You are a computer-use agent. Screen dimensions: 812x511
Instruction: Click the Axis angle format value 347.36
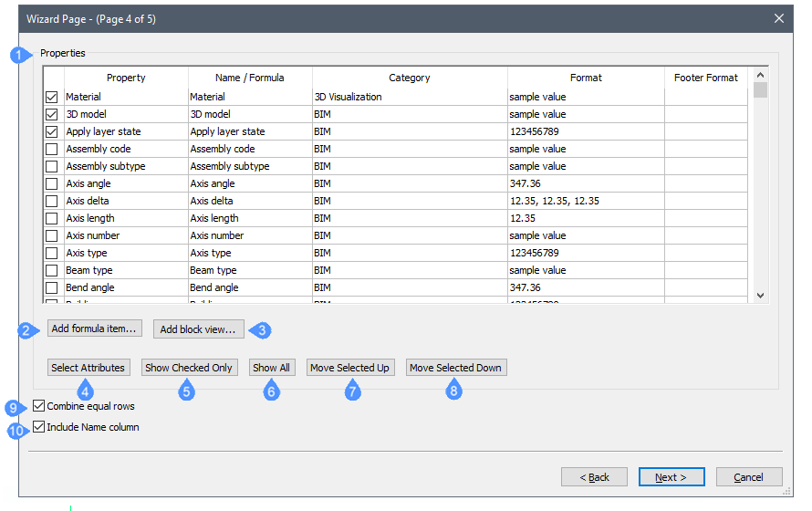click(586, 183)
